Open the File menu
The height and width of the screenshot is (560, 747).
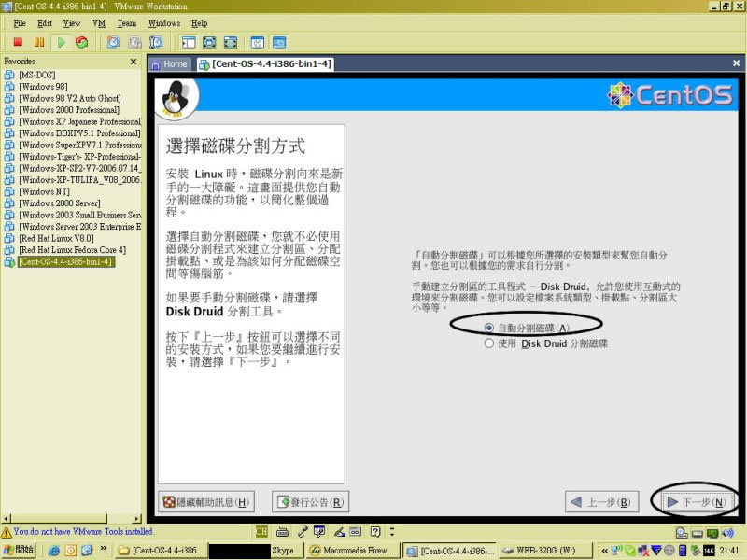20,23
